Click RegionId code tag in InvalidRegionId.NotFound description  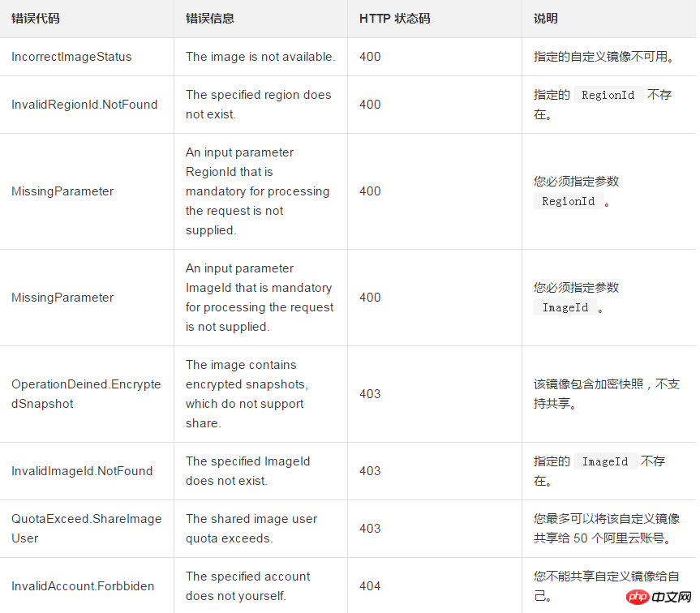(x=608, y=95)
